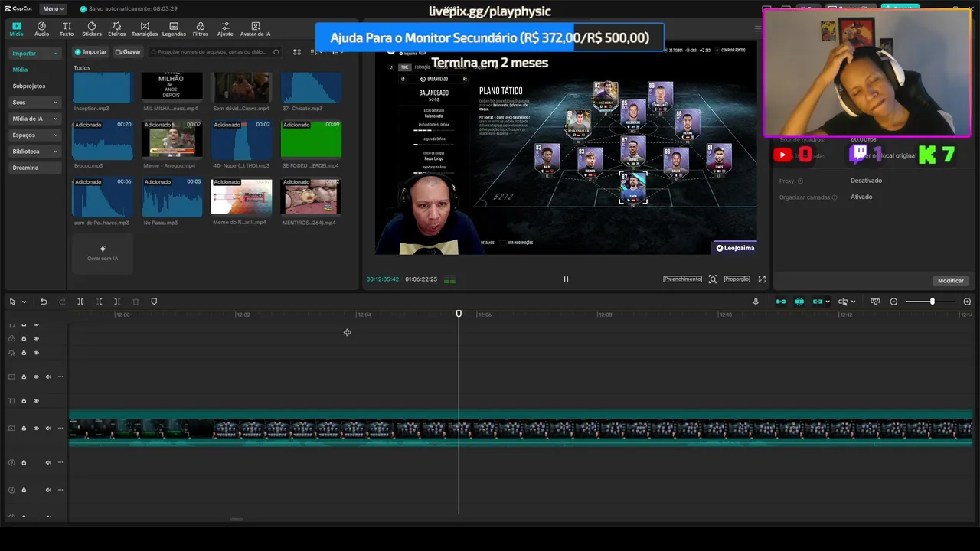The image size is (980, 551).
Task: Expand the Seus sidebar section
Action: 55,103
